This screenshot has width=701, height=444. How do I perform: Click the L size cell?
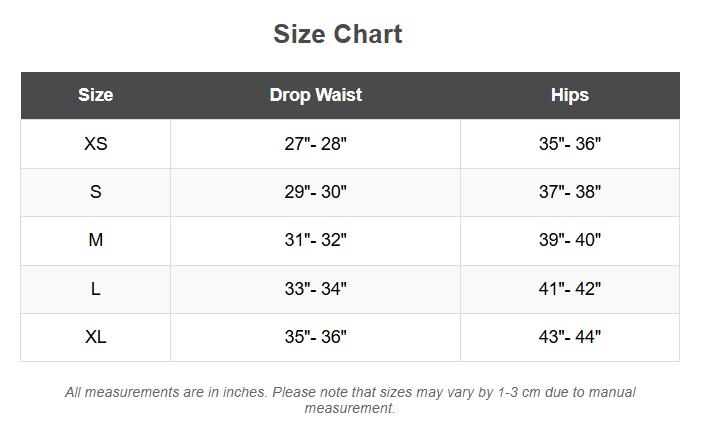96,289
